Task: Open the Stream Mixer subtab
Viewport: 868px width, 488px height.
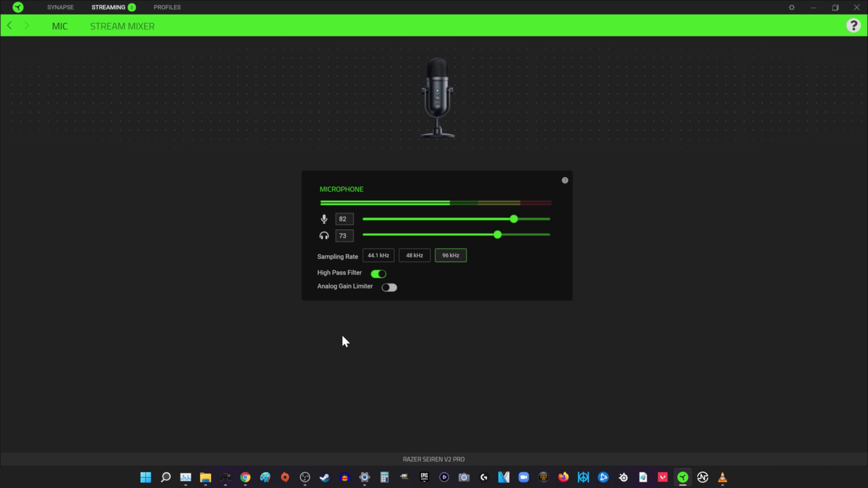Action: 122,26
